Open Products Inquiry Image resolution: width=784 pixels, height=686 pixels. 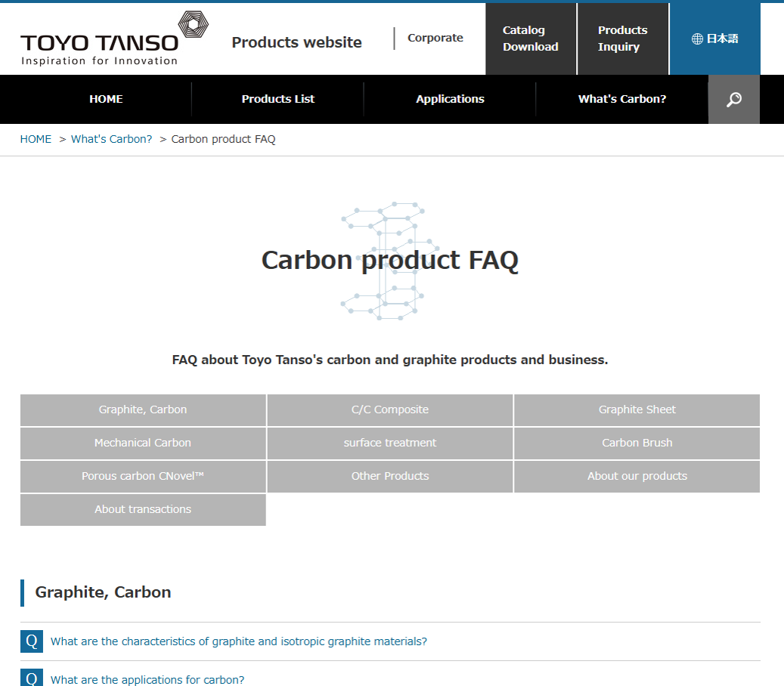(x=622, y=39)
